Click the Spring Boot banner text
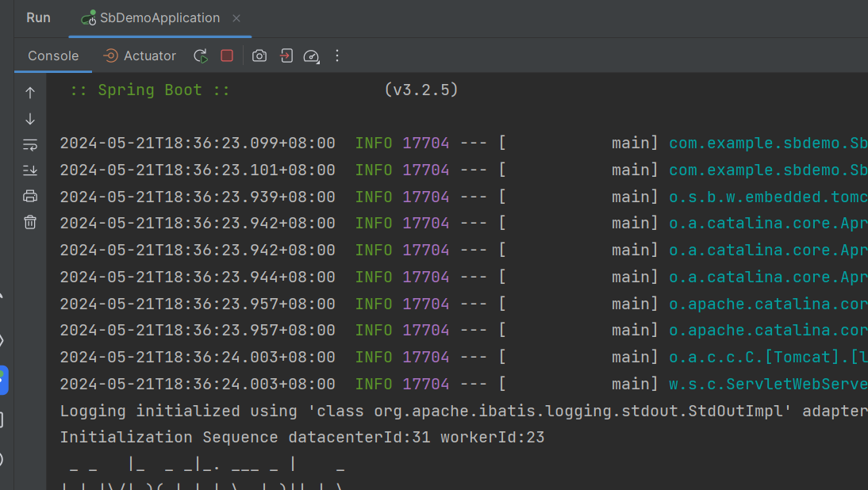The height and width of the screenshot is (490, 868). pos(150,90)
